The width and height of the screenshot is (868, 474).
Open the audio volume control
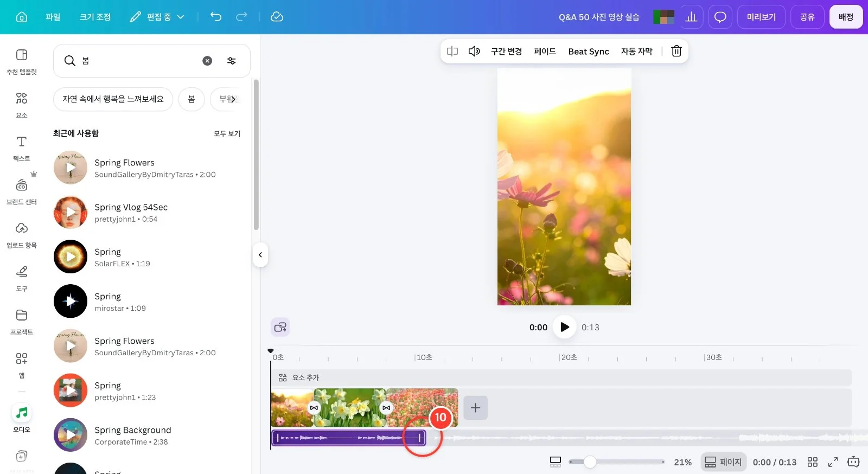[474, 51]
